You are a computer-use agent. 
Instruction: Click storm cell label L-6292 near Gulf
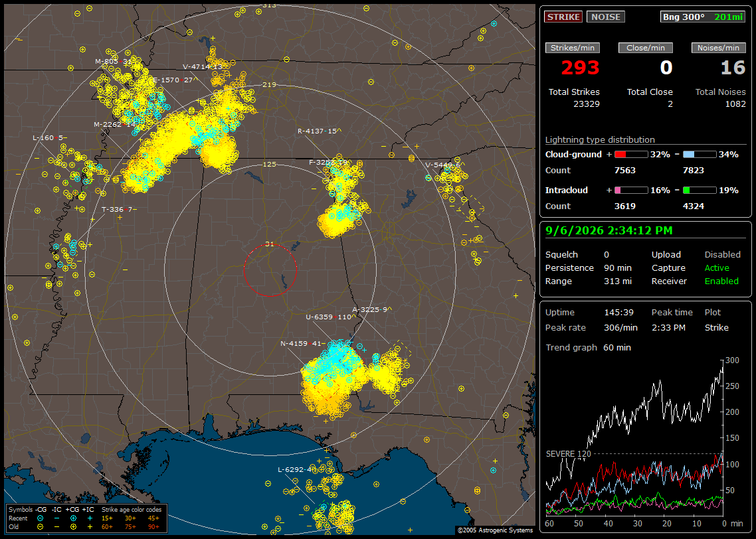297,470
